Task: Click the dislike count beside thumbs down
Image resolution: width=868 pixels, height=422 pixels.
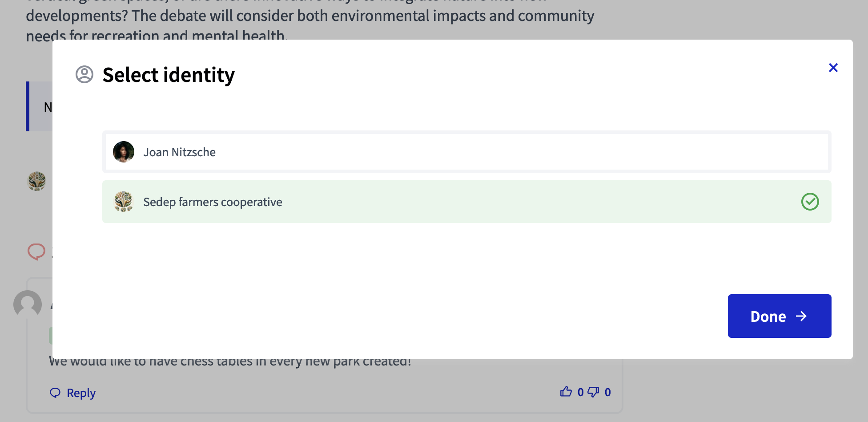Action: 607,392
